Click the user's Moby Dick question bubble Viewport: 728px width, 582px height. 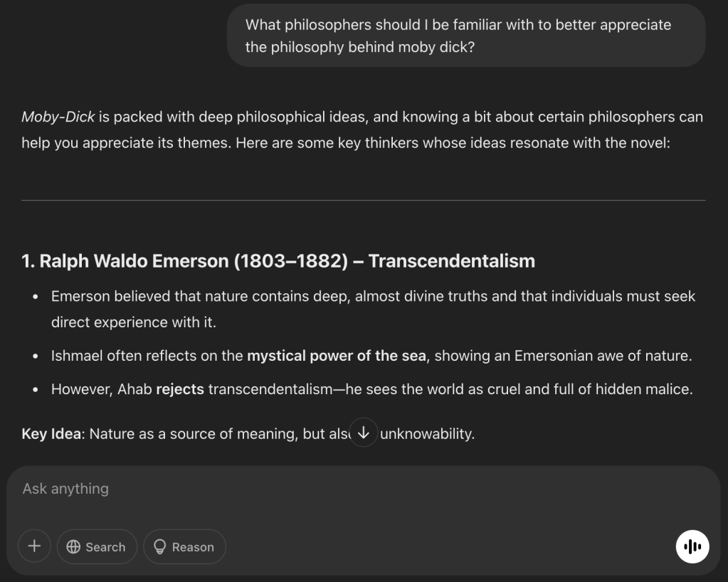465,36
